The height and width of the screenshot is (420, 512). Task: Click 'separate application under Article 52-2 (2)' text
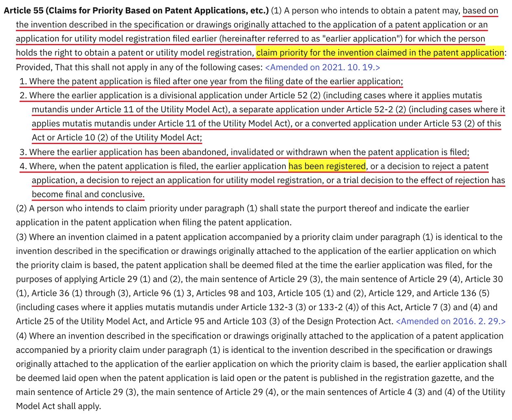[319, 109]
